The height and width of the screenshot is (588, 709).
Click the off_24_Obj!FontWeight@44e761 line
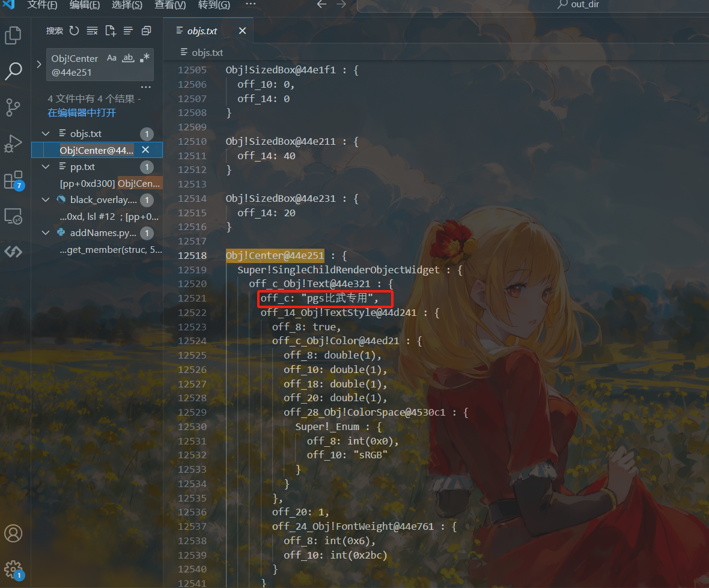pos(365,526)
